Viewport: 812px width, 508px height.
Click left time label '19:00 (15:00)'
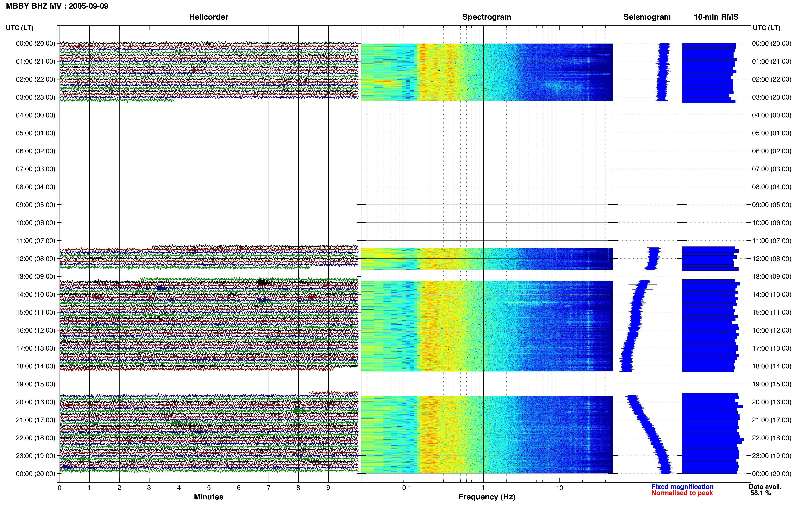[x=36, y=384]
